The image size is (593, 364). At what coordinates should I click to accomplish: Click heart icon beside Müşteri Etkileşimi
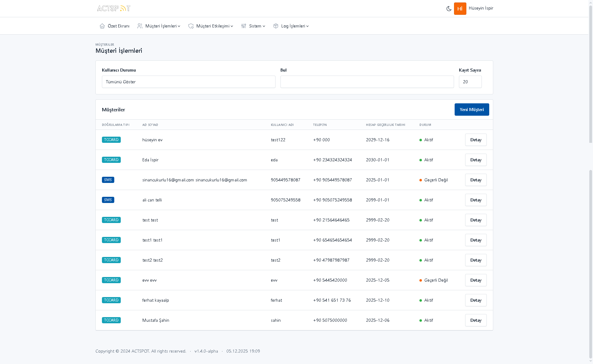pyautogui.click(x=191, y=26)
